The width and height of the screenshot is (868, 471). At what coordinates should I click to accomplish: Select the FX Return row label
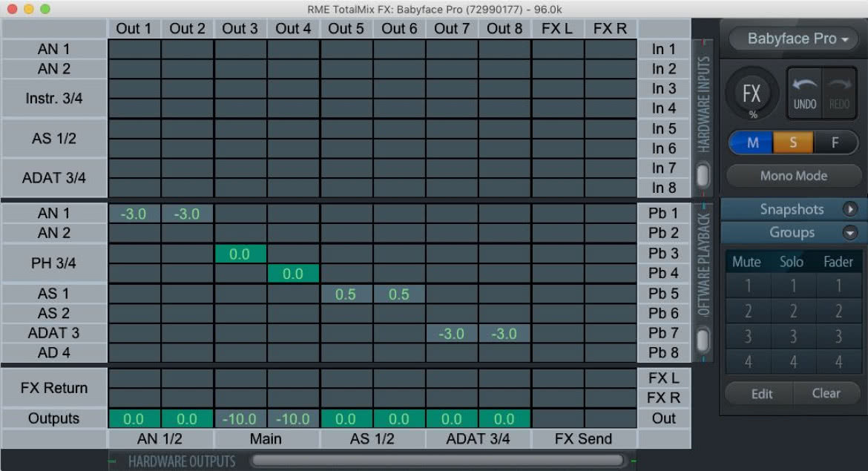coord(53,388)
